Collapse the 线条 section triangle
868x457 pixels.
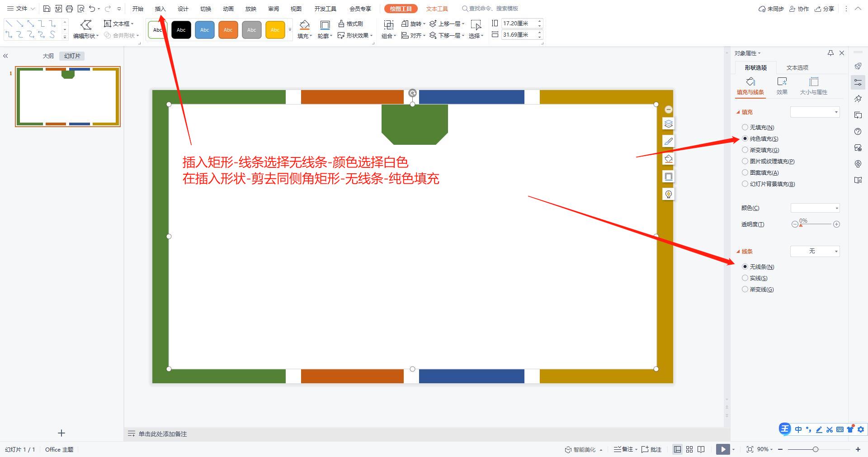pos(738,252)
